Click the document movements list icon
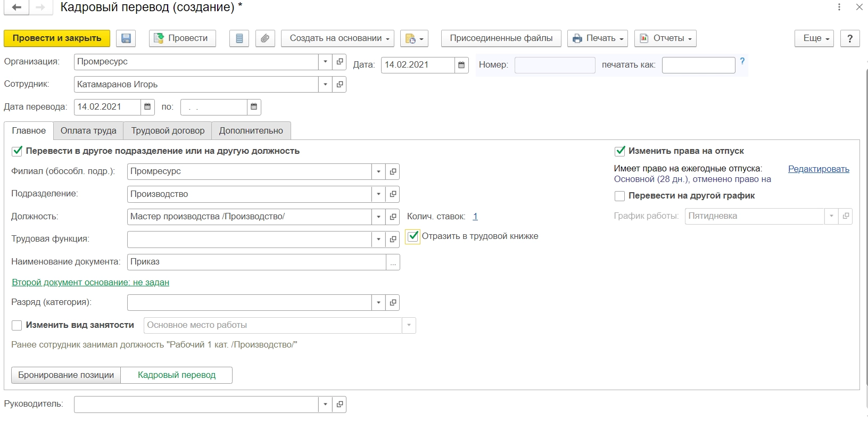 point(239,38)
